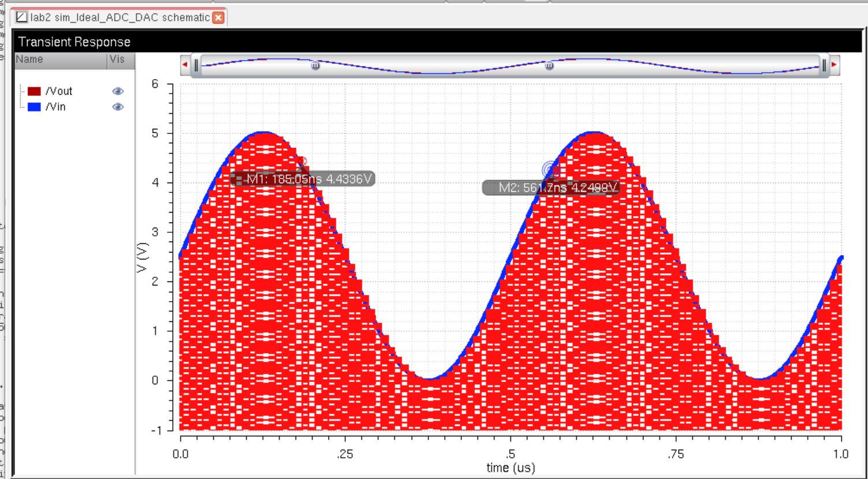This screenshot has height=479, width=868.
Task: Click the second marker icon in overview strip
Action: tap(549, 66)
